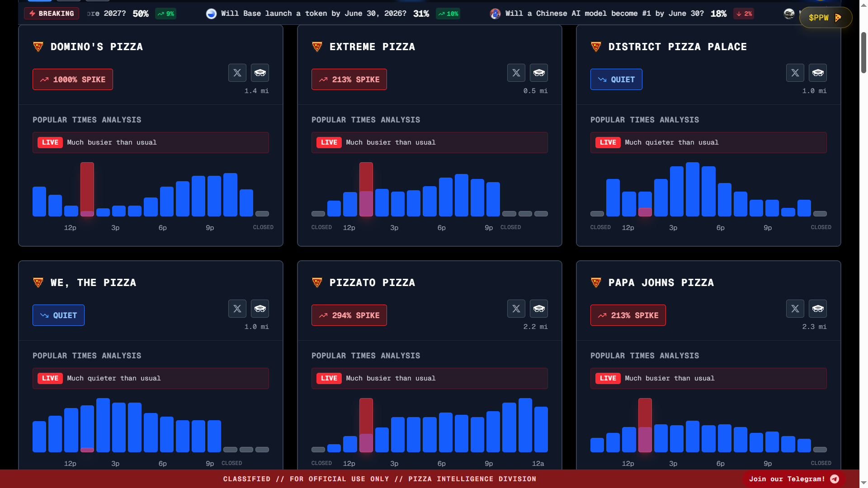Click the X icon on We, The Pizza card
868x488 pixels.
click(237, 309)
